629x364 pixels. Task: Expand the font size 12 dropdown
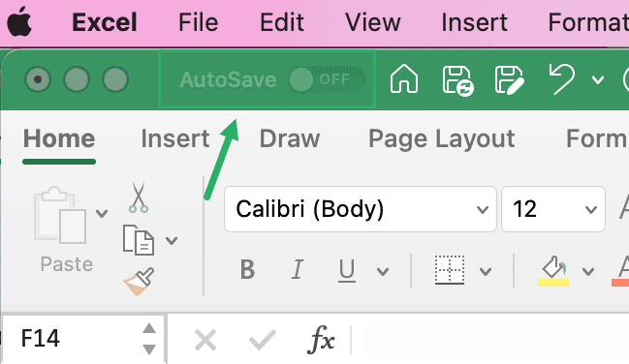tap(552, 209)
